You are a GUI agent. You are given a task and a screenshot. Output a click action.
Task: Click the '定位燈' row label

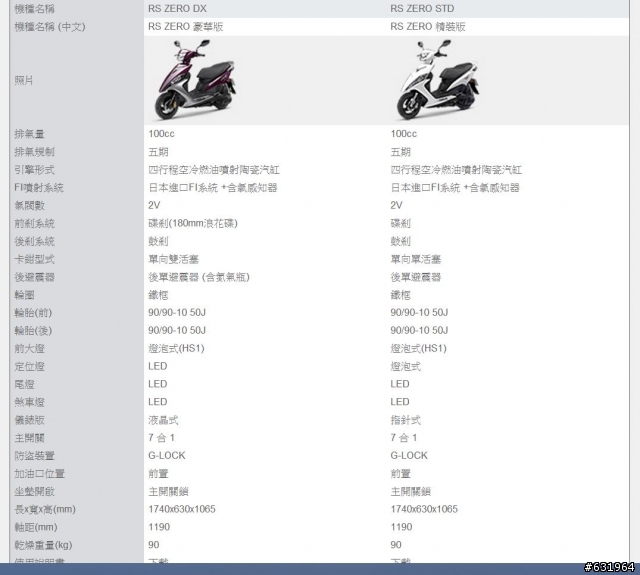pyautogui.click(x=29, y=366)
